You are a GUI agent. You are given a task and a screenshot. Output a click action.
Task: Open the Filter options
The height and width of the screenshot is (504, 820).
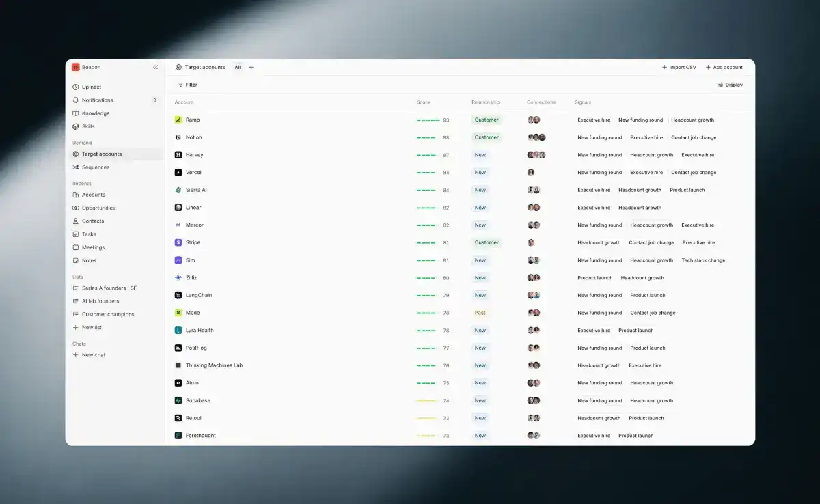[187, 85]
